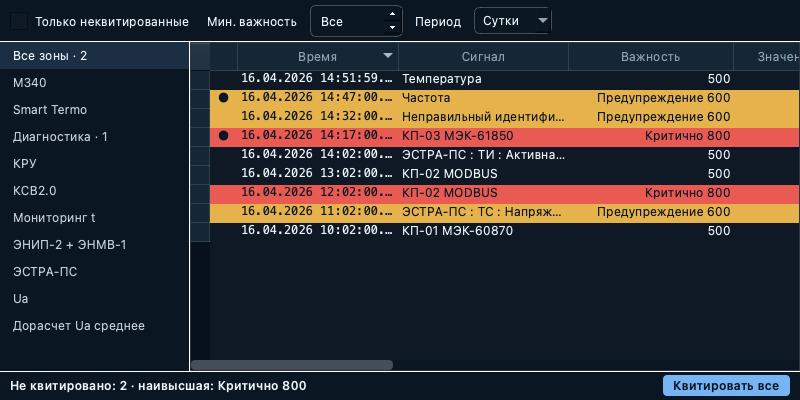The image size is (800, 400).
Task: Click Предупреждение 600 in the 11:02:00 row
Action: pyautogui.click(x=651, y=212)
